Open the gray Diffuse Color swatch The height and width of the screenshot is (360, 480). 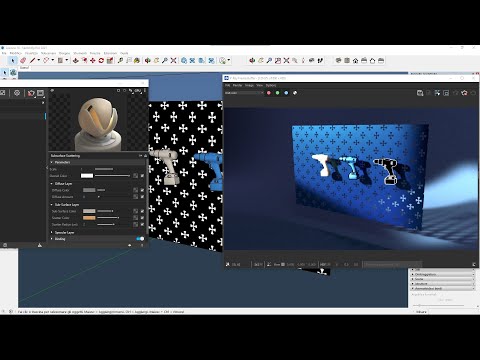click(89, 190)
